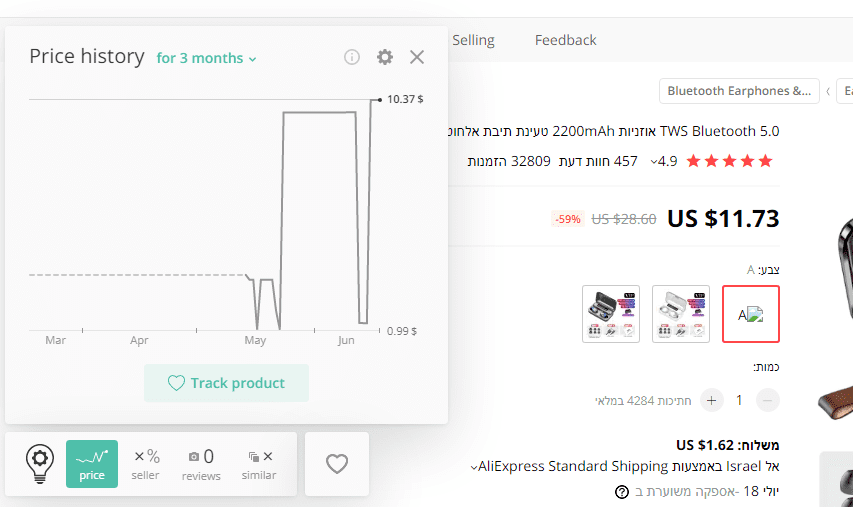Open price history info icon

[352, 57]
